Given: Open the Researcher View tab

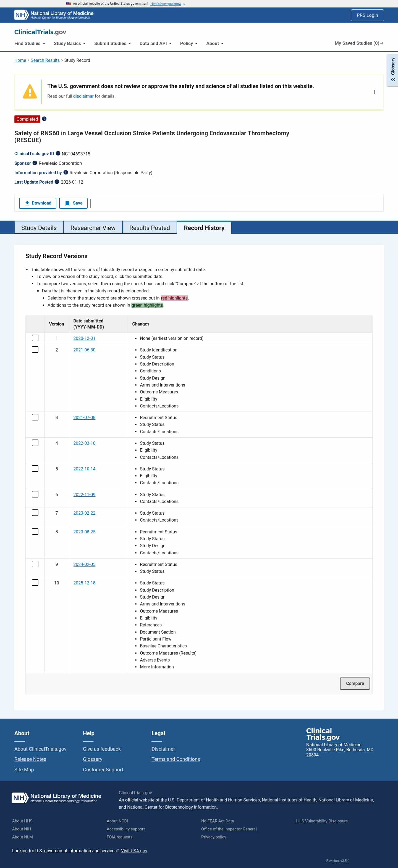Looking at the screenshot, I should [93, 228].
